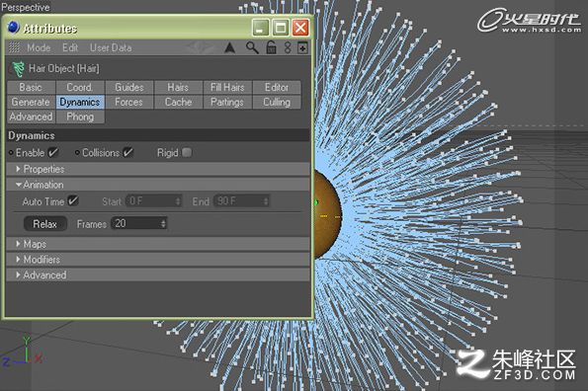
Task: Open new Attribute Manager plus icon
Action: [302, 48]
